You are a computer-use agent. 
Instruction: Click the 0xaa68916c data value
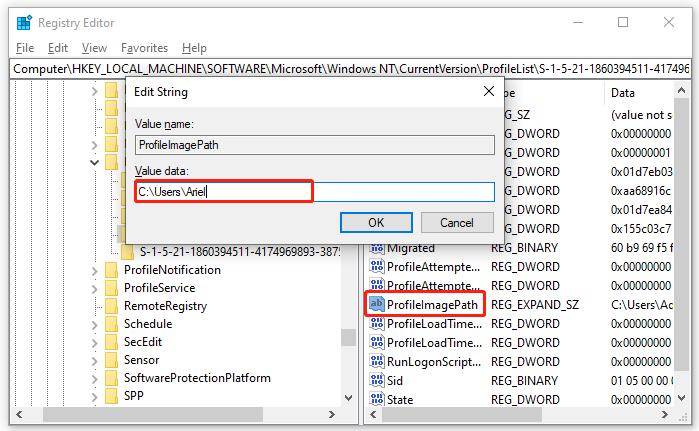[641, 191]
